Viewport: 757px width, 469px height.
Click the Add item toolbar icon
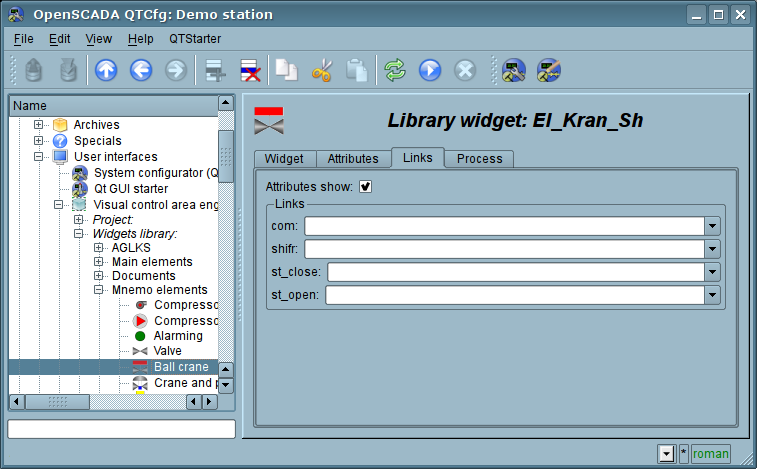pos(212,70)
